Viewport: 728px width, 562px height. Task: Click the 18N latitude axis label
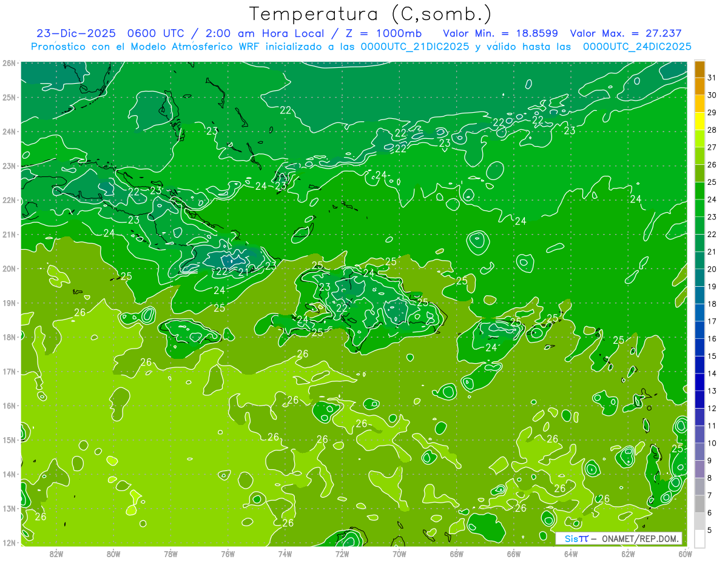pyautogui.click(x=8, y=337)
